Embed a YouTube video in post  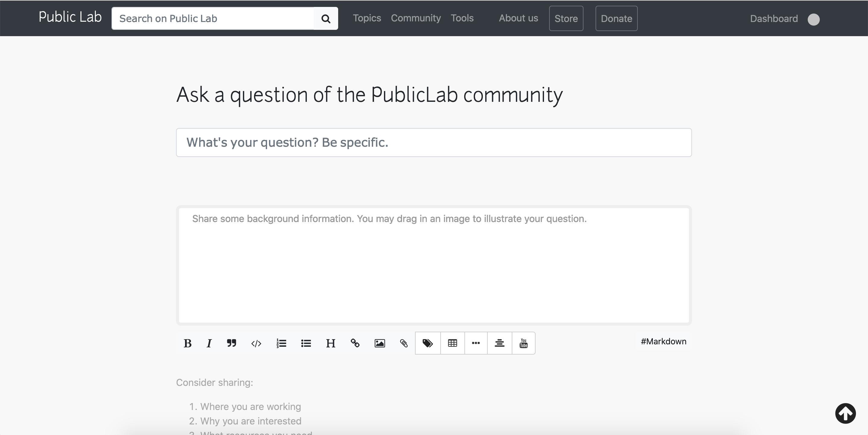523,343
